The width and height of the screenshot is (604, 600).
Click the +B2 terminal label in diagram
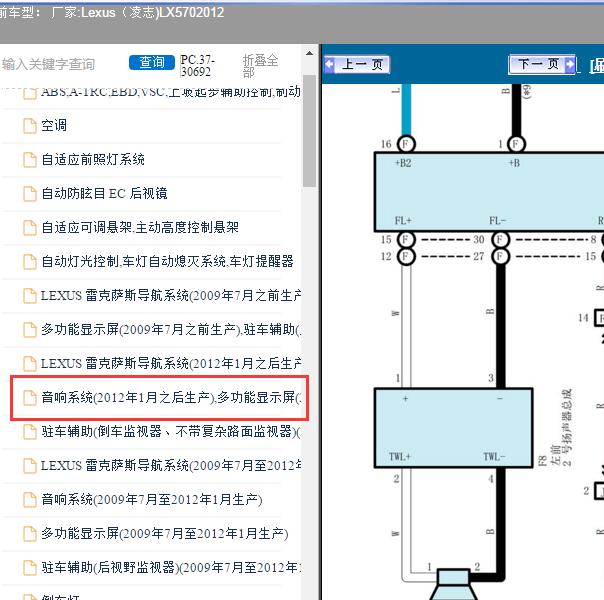pyautogui.click(x=403, y=163)
